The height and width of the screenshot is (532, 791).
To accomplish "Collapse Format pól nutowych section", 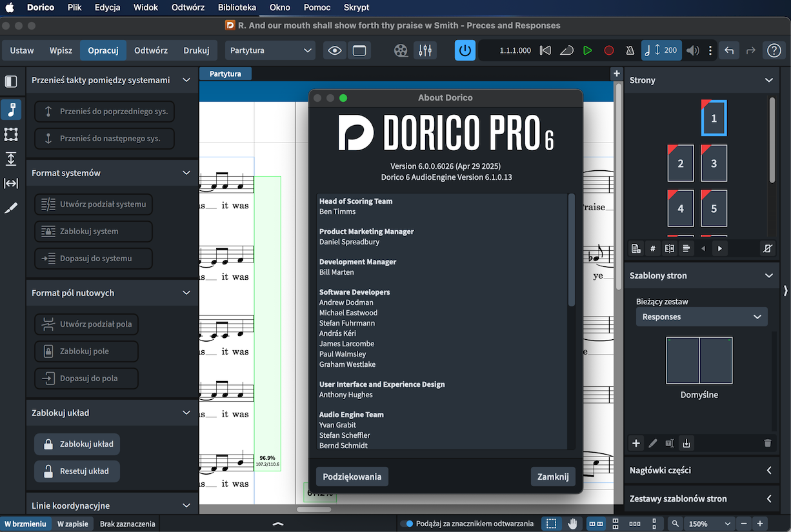I will pos(186,293).
